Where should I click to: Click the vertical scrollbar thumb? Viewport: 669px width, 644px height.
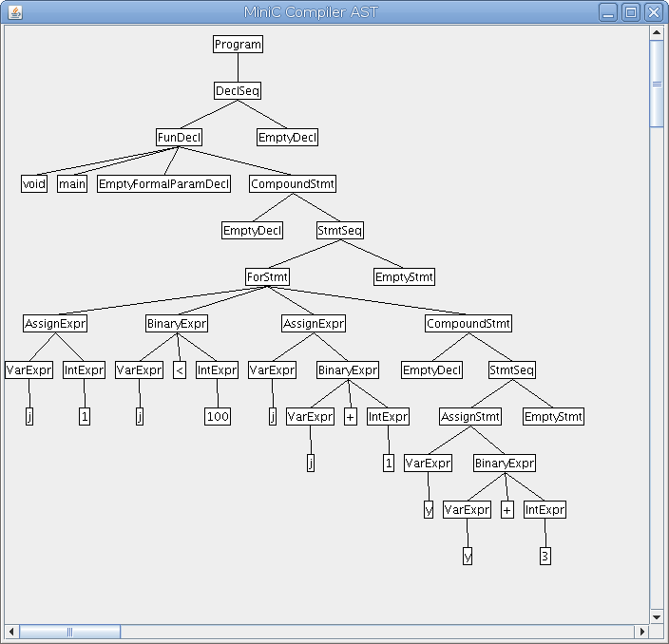656,84
